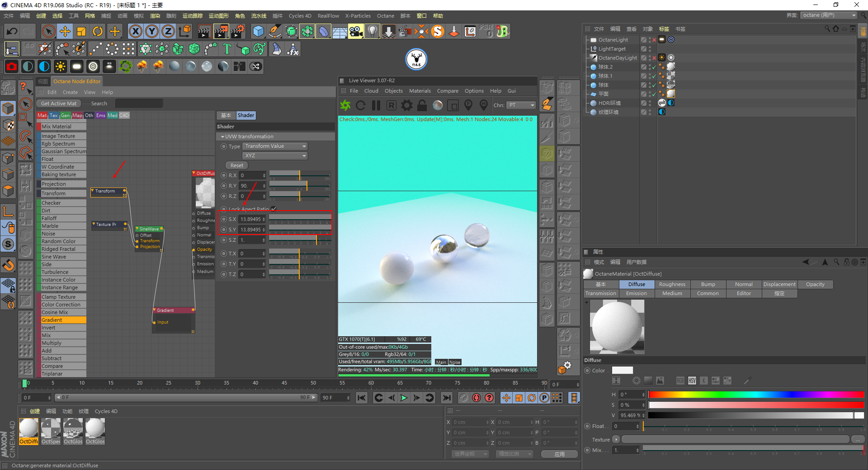Add a Light object from toolbar
868x470 pixels.
click(x=372, y=31)
